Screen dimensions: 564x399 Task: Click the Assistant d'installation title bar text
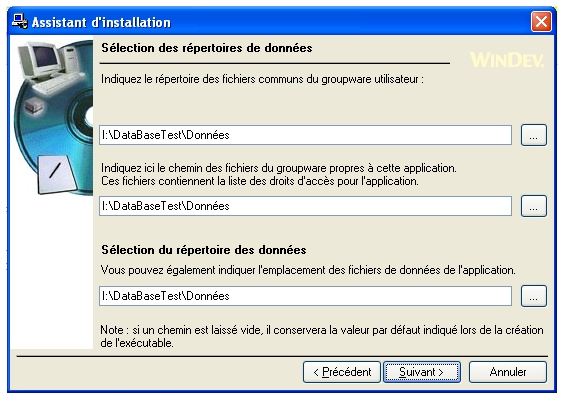click(x=101, y=22)
